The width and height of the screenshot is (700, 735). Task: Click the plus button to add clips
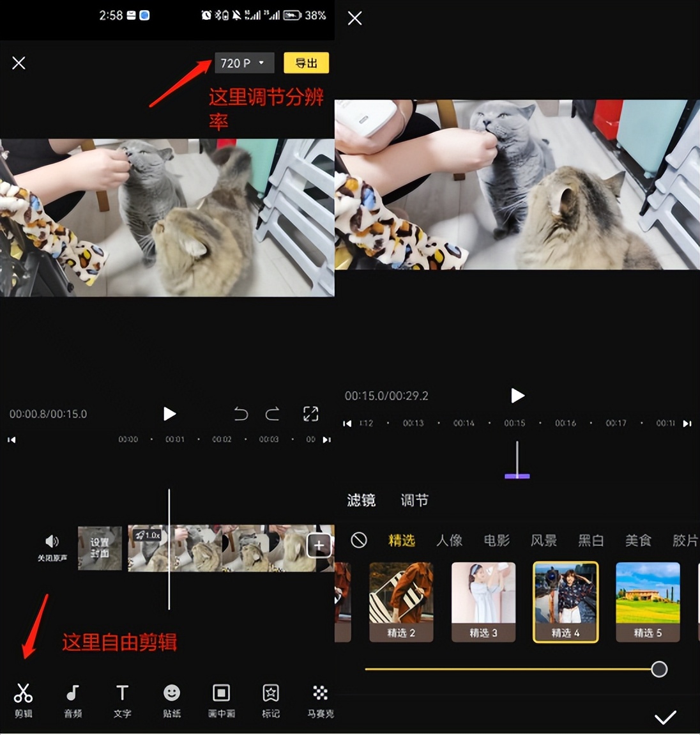[319, 545]
